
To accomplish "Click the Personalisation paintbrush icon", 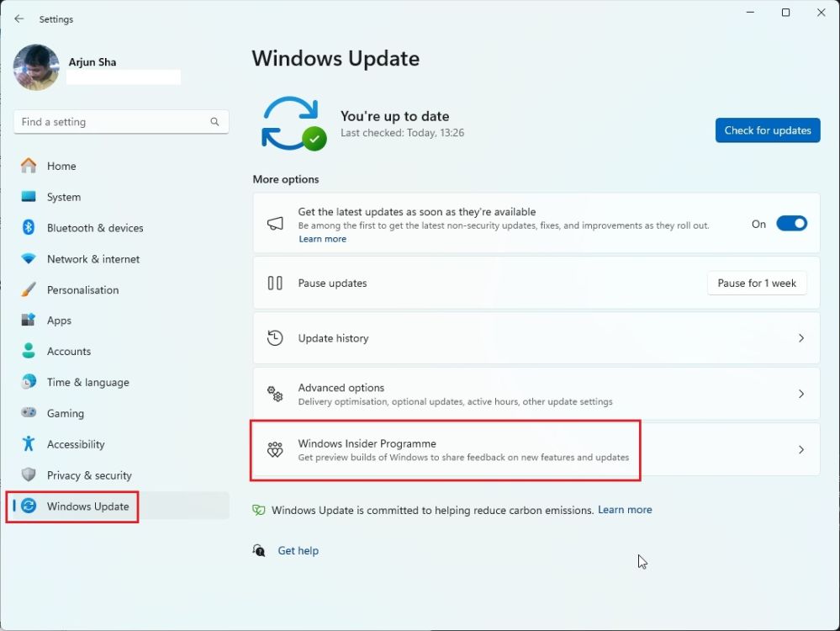I will [29, 289].
